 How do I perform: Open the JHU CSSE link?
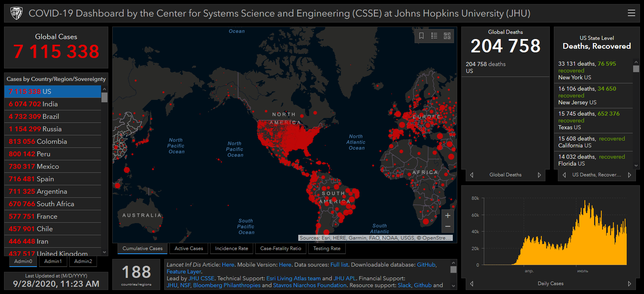tap(201, 278)
